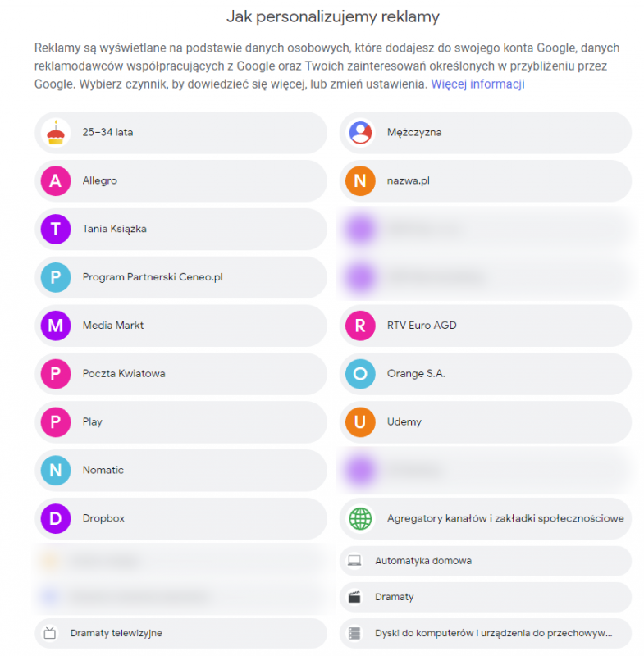The width and height of the screenshot is (644, 656).
Task: Click the birthday cake age icon
Action: tap(55, 133)
